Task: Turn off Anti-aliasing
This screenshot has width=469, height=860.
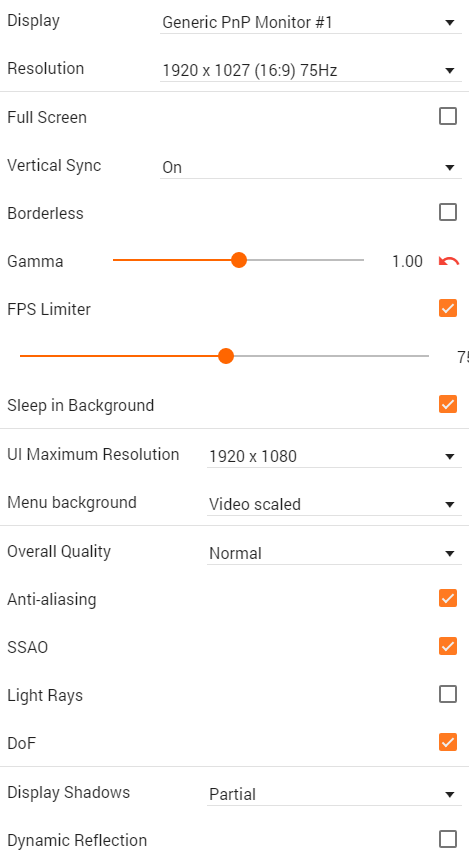Action: (x=448, y=598)
